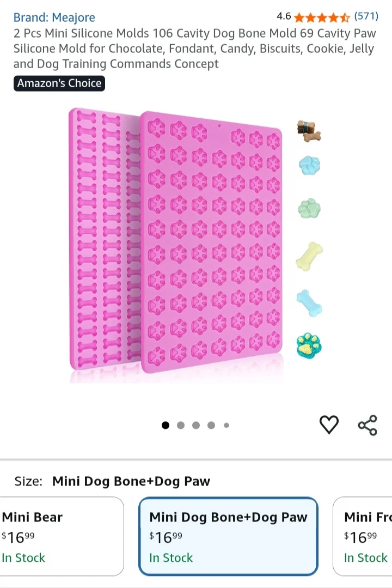The height and width of the screenshot is (588, 392).
Task: Open the 571 reviews count link
Action: tap(366, 16)
